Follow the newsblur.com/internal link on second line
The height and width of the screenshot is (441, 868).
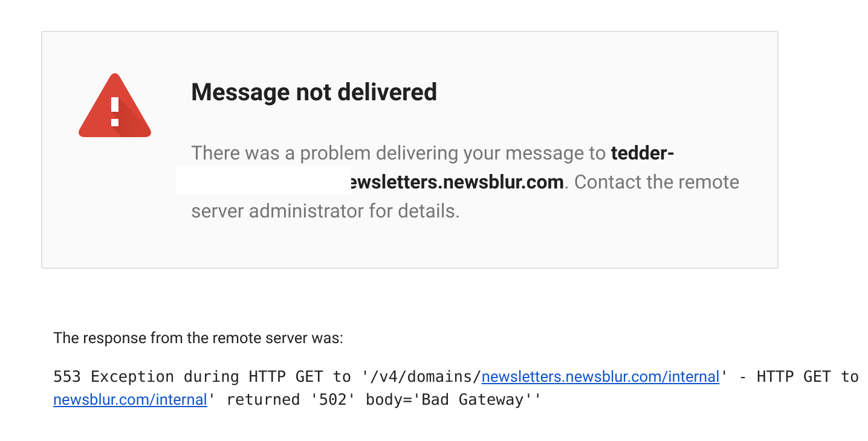[x=130, y=399]
